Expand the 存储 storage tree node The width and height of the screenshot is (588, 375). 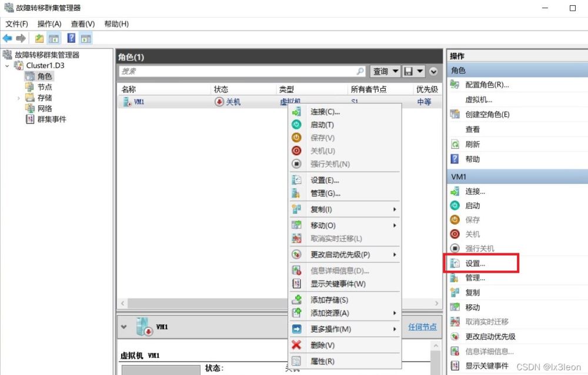point(18,98)
